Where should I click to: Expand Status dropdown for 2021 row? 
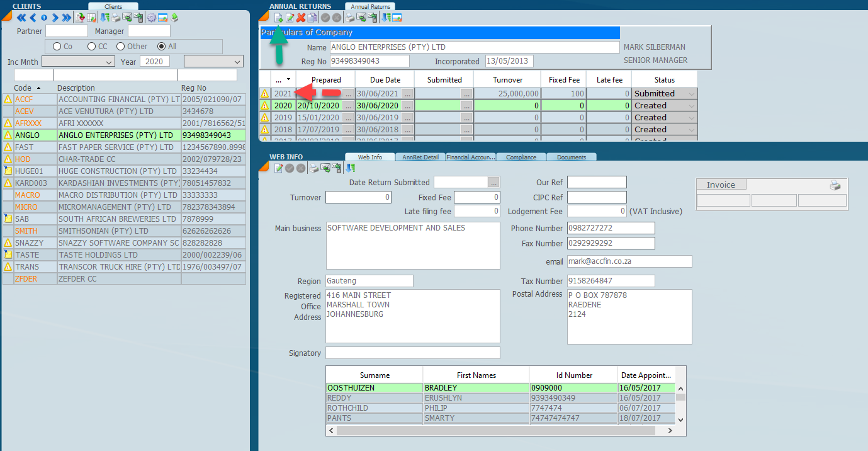point(692,94)
